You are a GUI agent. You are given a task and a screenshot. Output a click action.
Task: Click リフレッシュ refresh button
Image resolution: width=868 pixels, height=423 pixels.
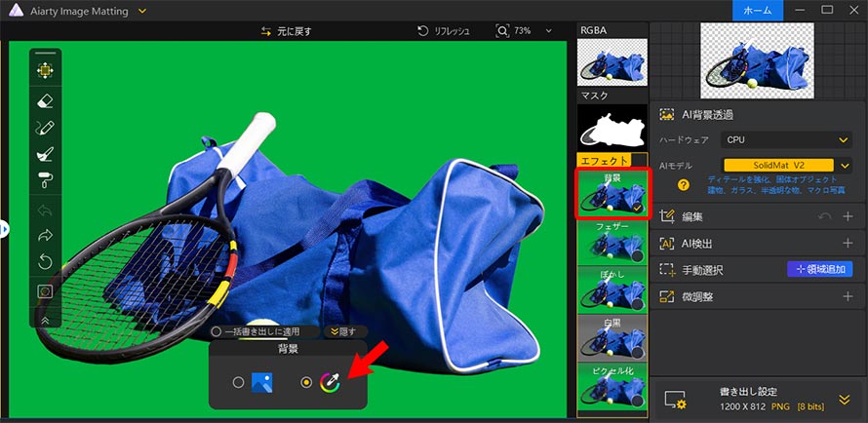click(x=444, y=31)
